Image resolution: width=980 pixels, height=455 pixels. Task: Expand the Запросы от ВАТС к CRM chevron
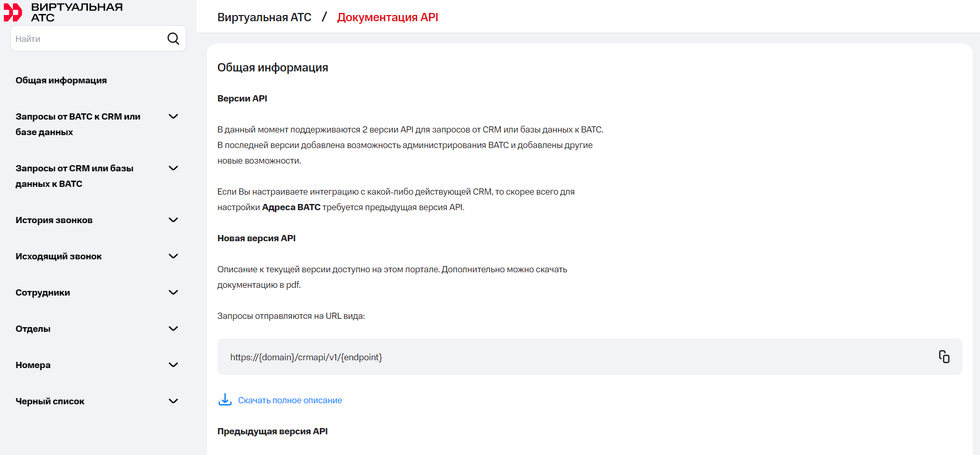(173, 116)
